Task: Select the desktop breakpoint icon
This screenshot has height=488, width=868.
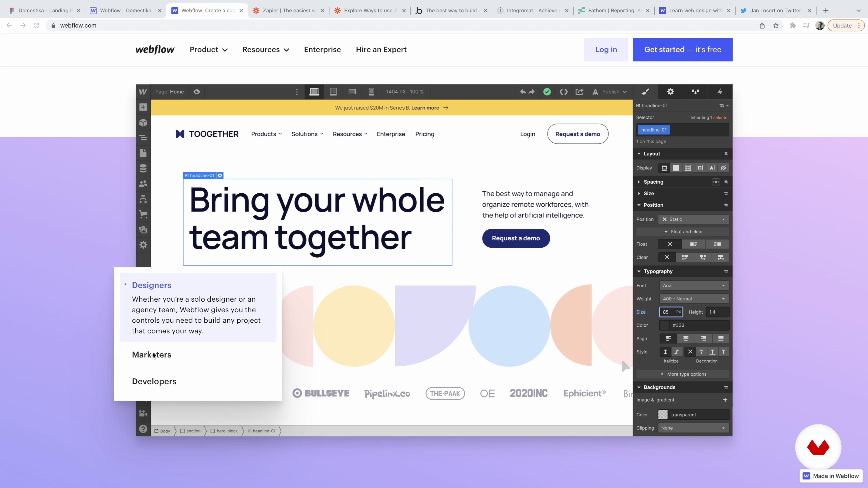Action: coord(314,91)
